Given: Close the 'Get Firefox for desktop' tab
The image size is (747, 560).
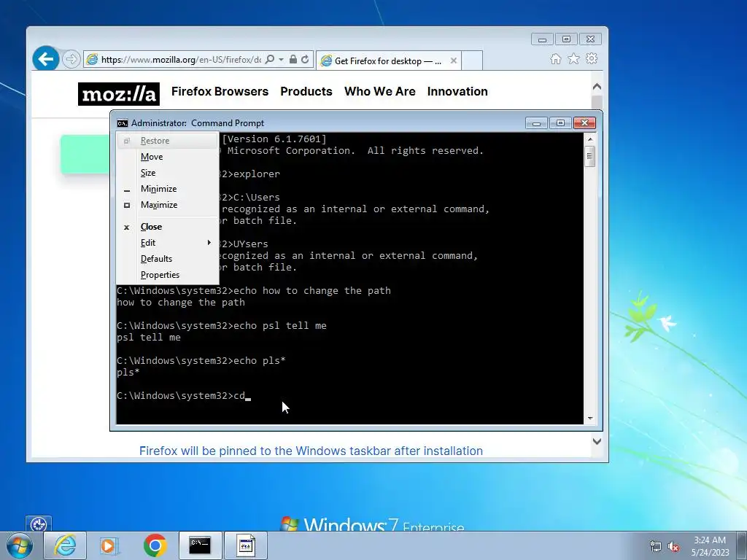Looking at the screenshot, I should tap(454, 61).
